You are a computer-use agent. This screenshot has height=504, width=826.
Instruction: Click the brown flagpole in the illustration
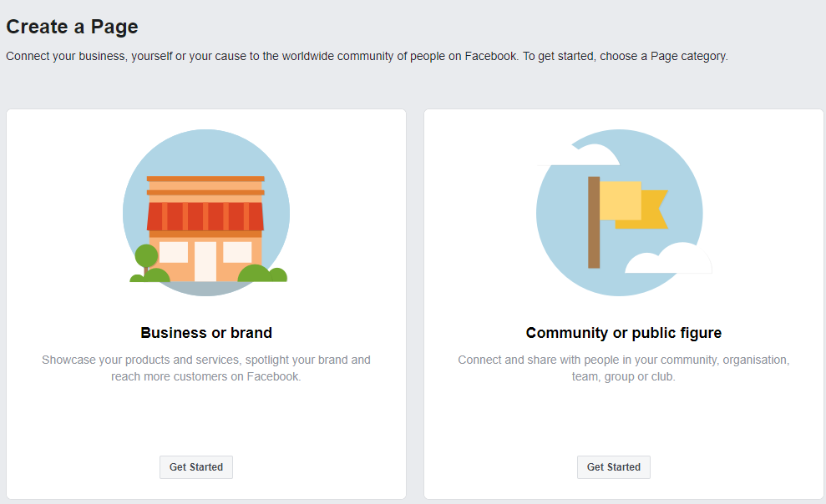point(594,223)
